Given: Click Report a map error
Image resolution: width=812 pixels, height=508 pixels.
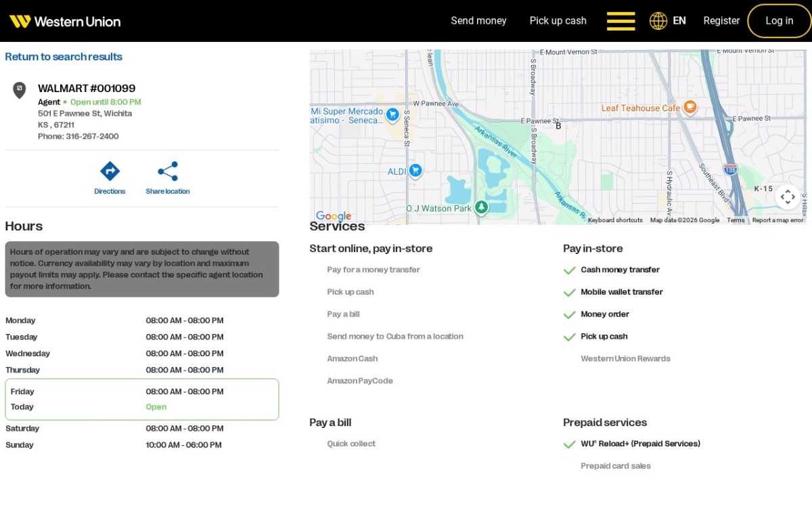Looking at the screenshot, I should (x=777, y=220).
